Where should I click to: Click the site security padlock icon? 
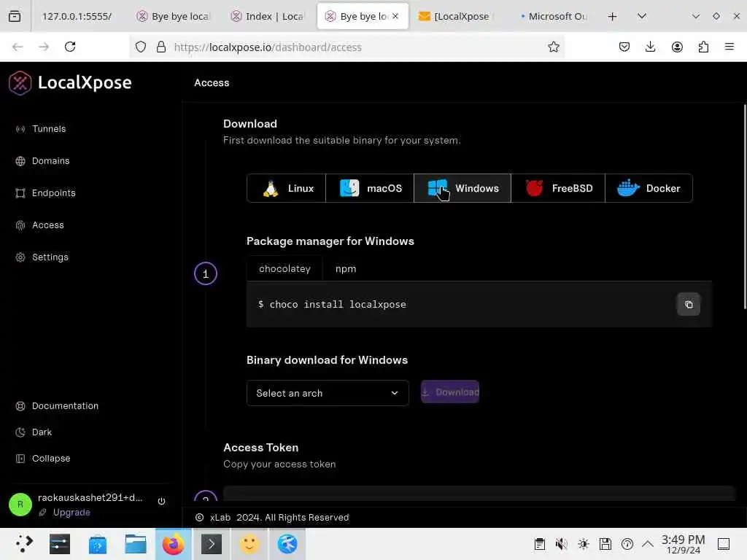tap(161, 47)
